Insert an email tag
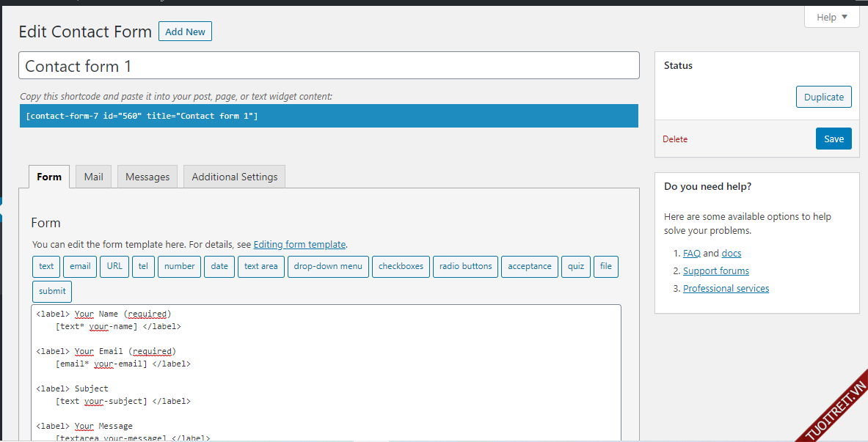Image resolution: width=868 pixels, height=442 pixels. [80, 266]
